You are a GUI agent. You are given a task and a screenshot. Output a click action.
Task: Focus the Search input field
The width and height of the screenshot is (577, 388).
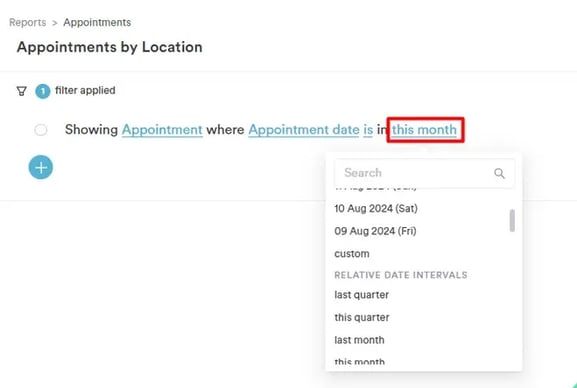coord(425,173)
